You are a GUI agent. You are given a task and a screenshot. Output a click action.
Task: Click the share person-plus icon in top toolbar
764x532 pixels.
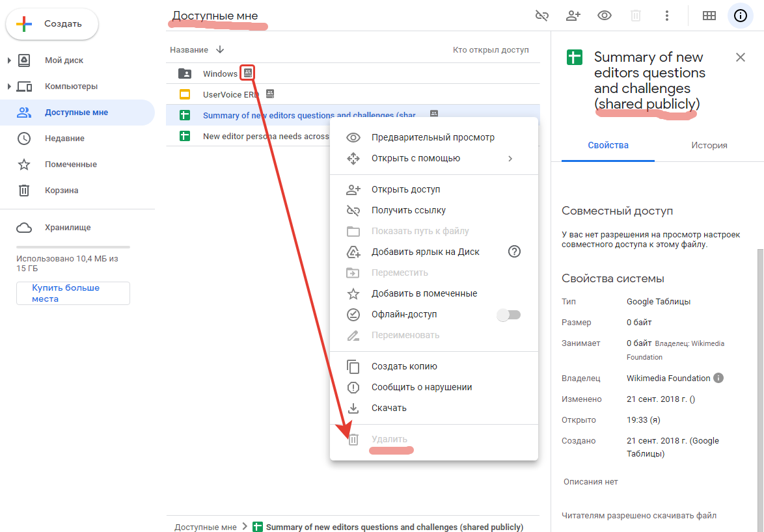(x=573, y=16)
